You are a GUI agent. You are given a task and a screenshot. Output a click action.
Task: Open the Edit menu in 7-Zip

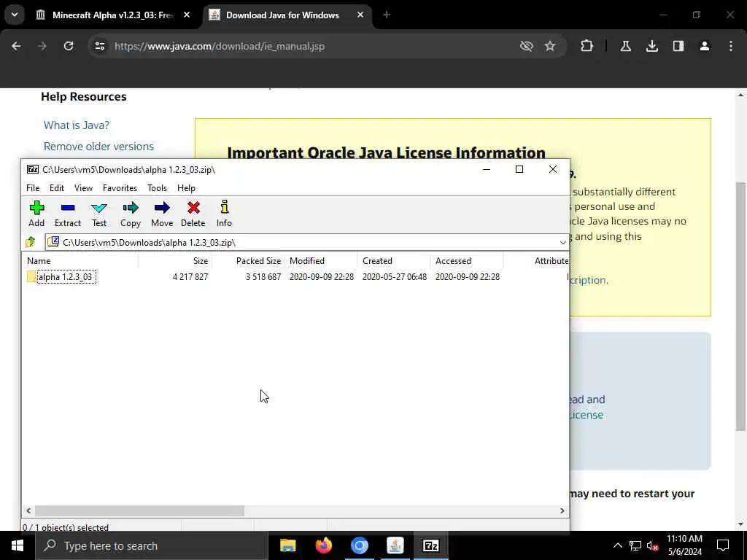click(57, 188)
